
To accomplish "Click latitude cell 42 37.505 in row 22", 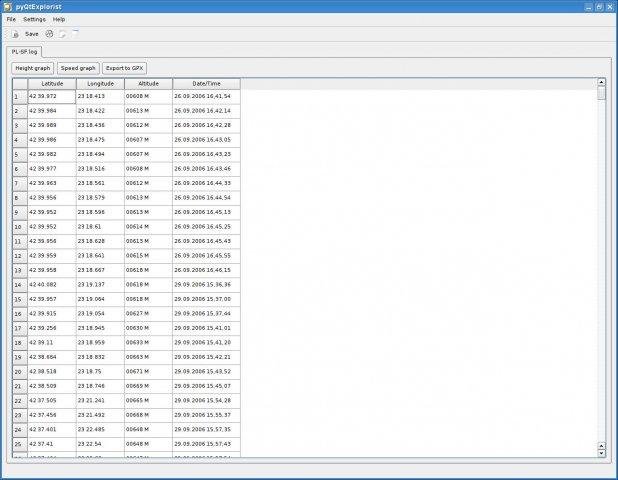I will [52, 401].
